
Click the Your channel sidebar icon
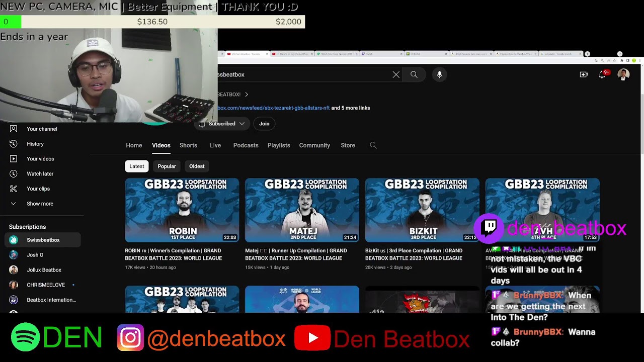(x=14, y=129)
